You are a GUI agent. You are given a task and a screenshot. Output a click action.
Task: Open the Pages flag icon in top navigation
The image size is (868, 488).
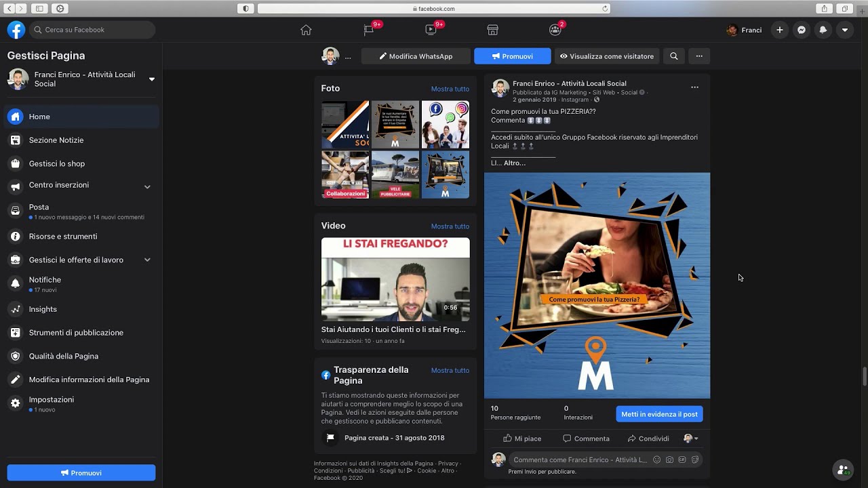pos(368,30)
